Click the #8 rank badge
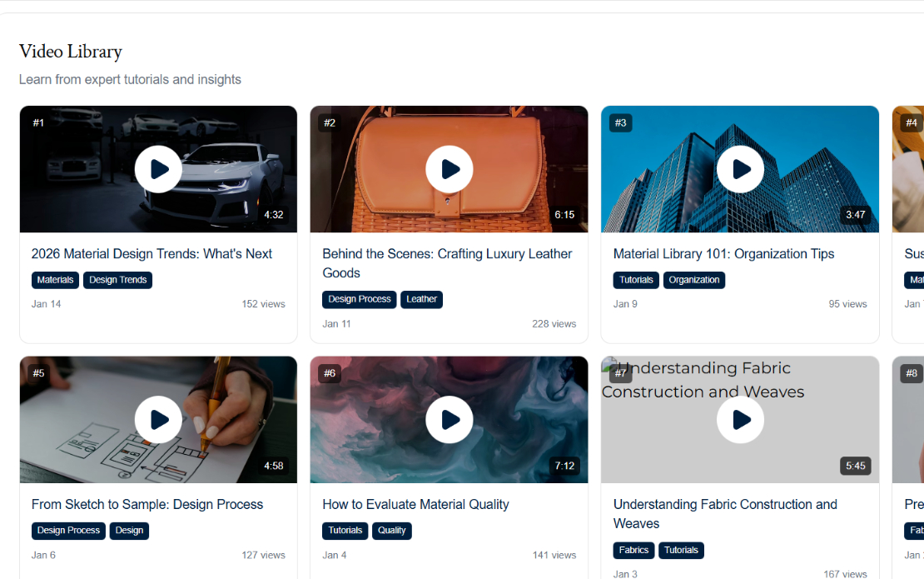 [912, 373]
